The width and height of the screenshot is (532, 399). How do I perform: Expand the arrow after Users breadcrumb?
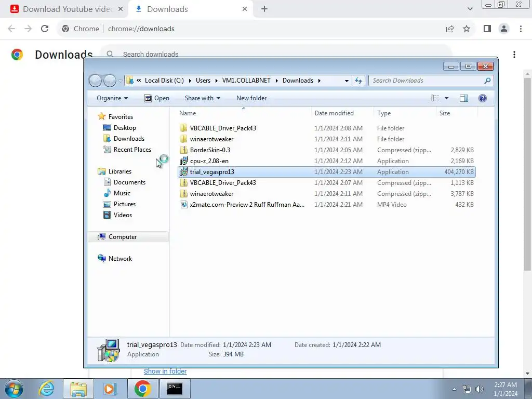216,81
